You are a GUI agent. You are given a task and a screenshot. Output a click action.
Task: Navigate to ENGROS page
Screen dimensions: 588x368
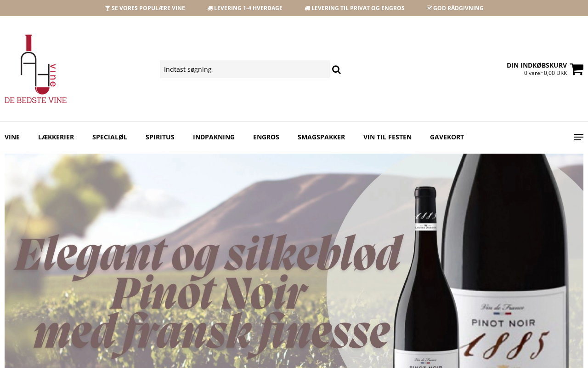click(x=266, y=137)
